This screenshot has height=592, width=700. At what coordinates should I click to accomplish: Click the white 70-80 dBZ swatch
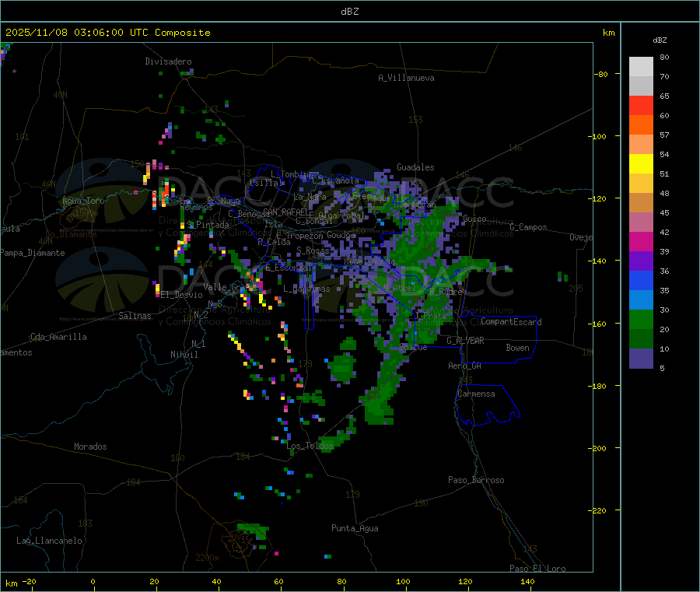pyautogui.click(x=641, y=67)
